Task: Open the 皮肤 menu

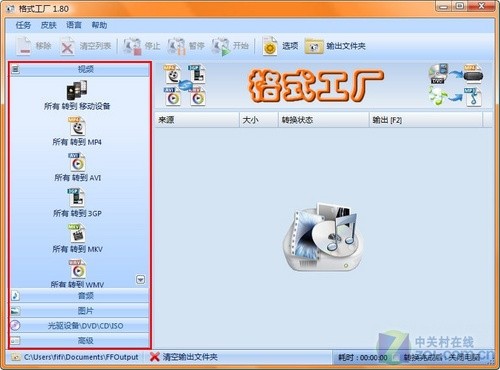Action: (x=49, y=25)
